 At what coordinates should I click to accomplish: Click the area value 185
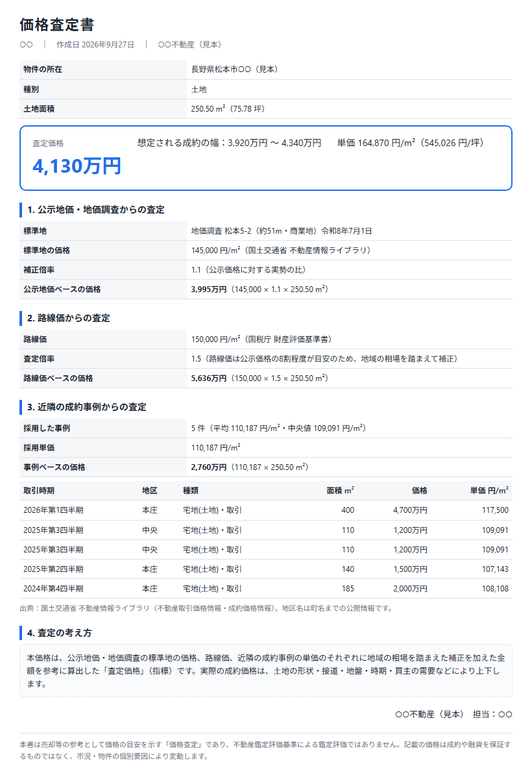click(348, 589)
